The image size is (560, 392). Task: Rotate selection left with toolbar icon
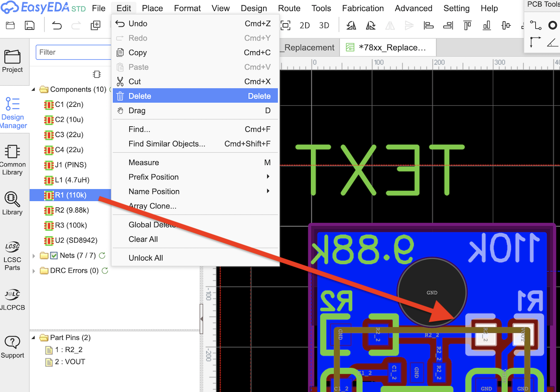pos(351,25)
